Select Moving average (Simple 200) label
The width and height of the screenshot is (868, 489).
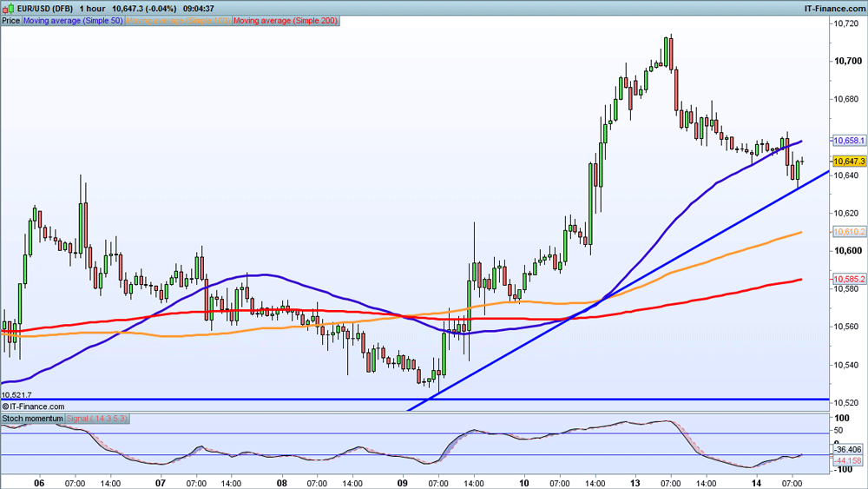286,21
